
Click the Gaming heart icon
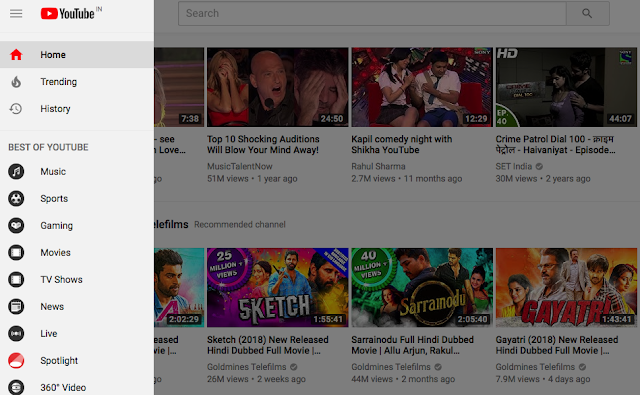(16, 225)
